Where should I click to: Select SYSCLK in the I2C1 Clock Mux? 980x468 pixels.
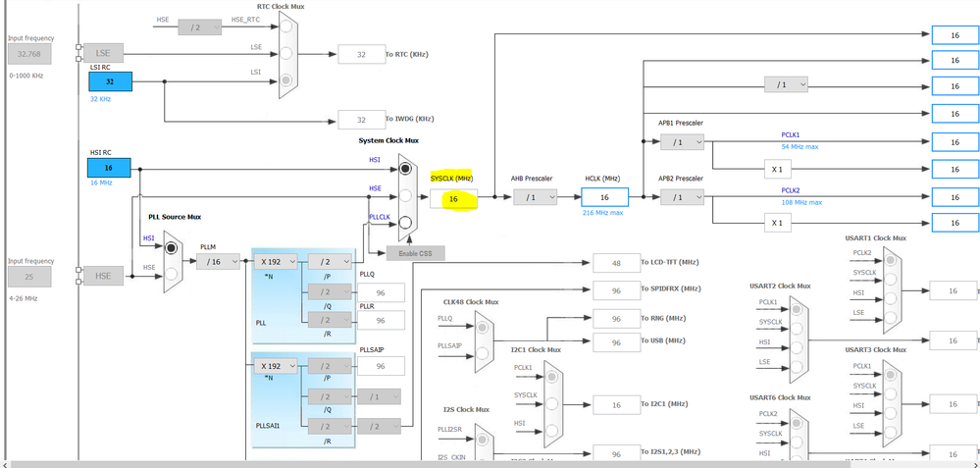click(551, 403)
